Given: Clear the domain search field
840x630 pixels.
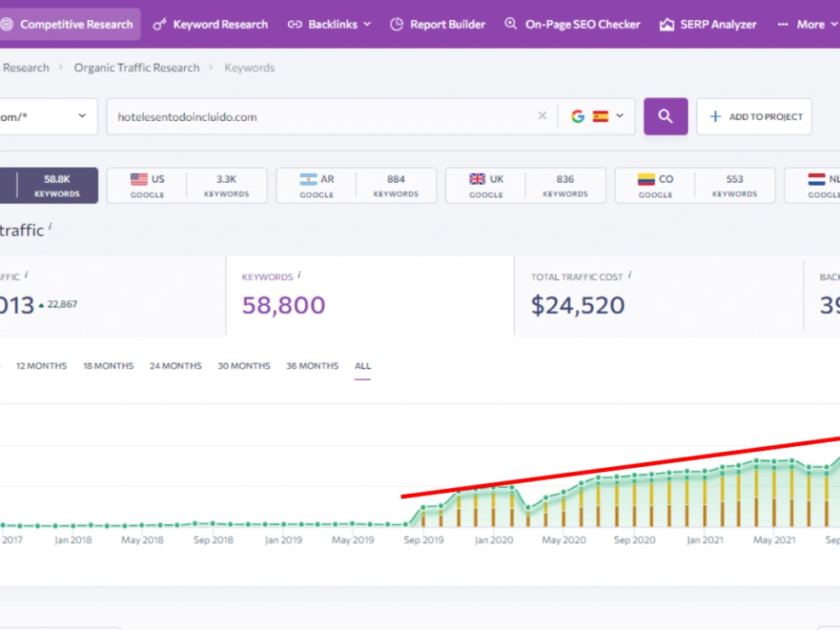Looking at the screenshot, I should point(542,116).
